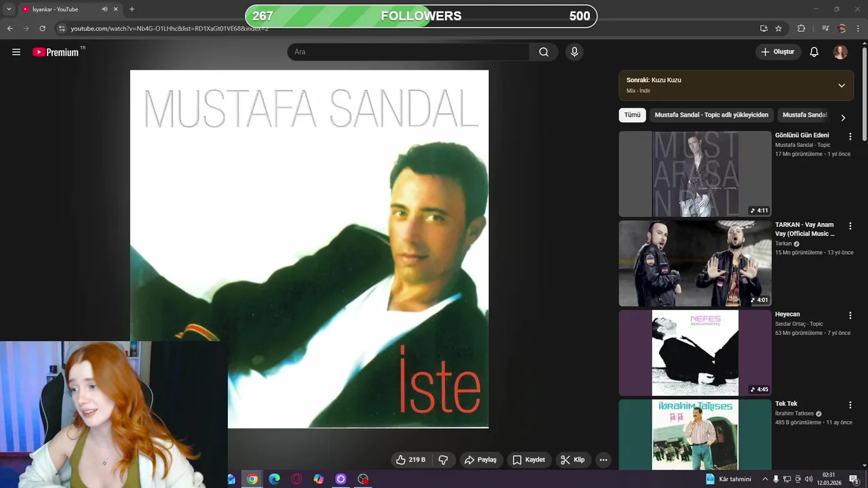
Task: Reload the page in Chrome
Action: point(42,28)
